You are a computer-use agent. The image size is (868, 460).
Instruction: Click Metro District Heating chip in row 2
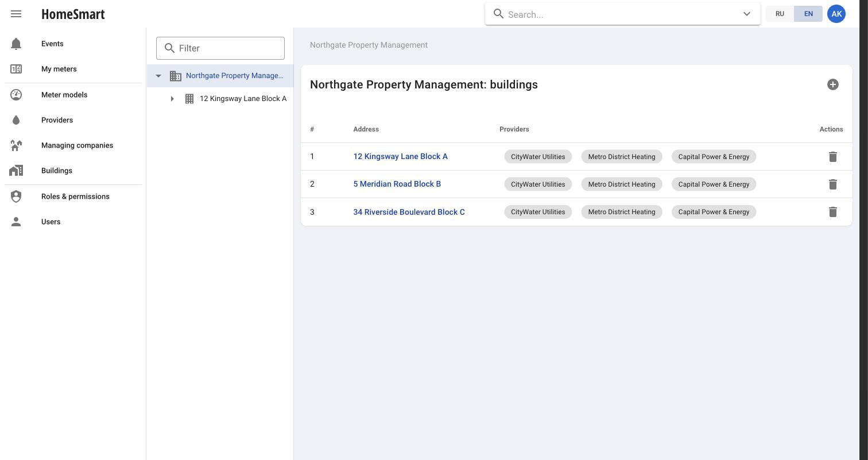pyautogui.click(x=622, y=184)
